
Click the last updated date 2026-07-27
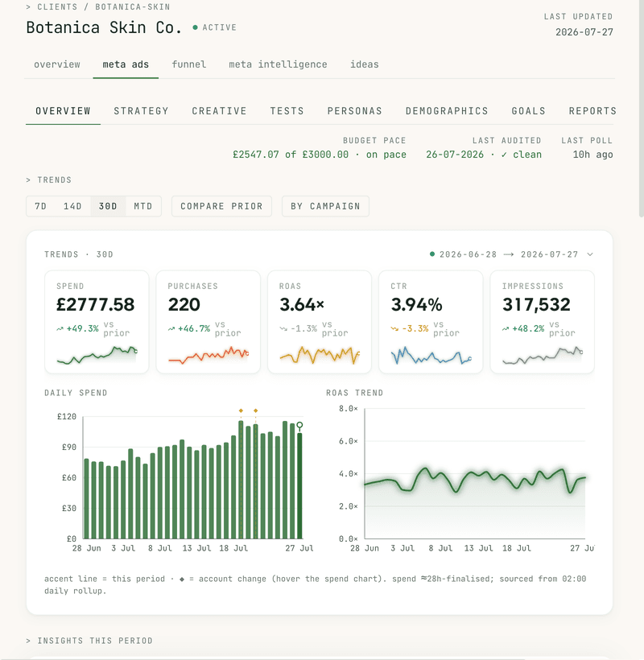(584, 32)
